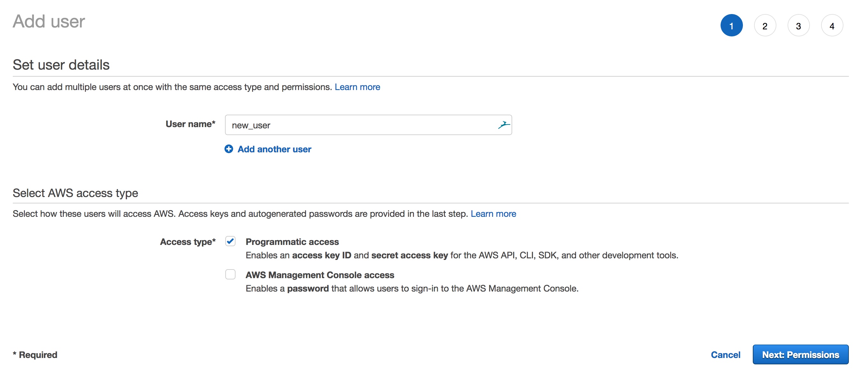Open Learn more link under Set user details
This screenshot has height=380, width=868.
click(357, 87)
